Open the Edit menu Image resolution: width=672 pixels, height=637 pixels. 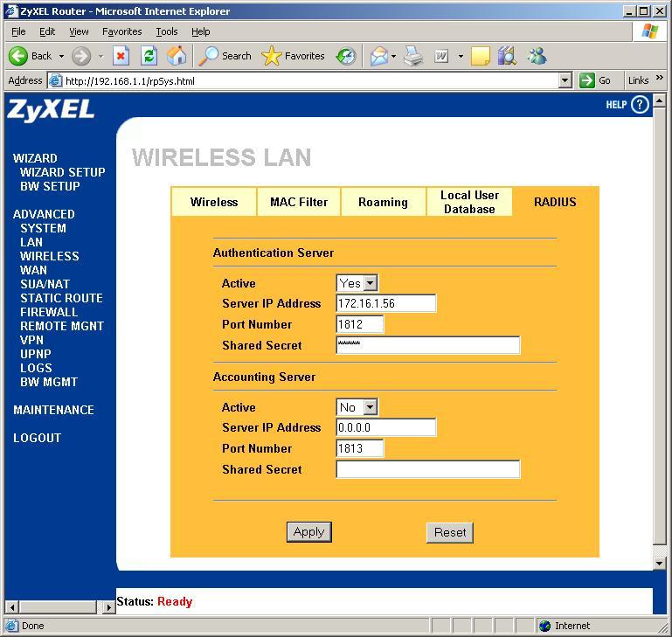click(x=47, y=31)
